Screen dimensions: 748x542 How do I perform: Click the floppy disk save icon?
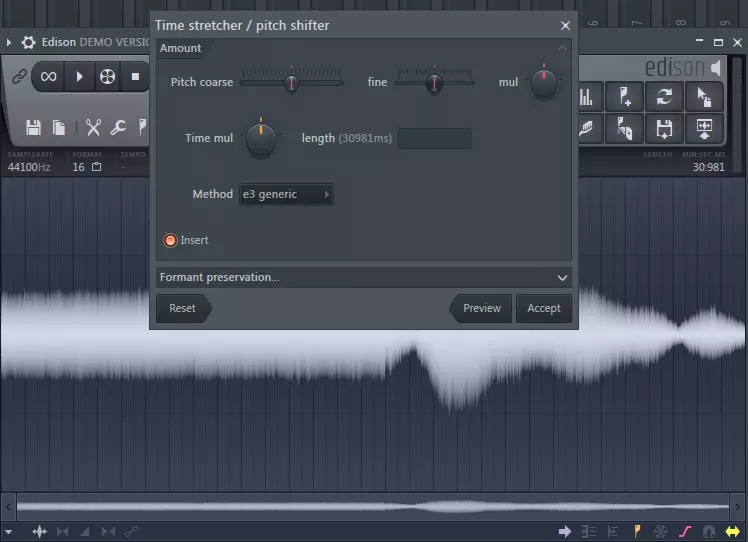coord(33,127)
